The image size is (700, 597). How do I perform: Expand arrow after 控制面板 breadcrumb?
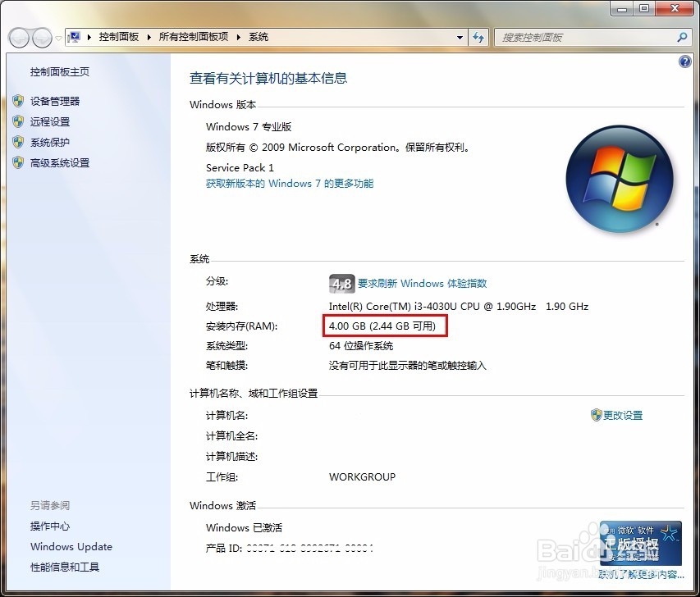[149, 37]
